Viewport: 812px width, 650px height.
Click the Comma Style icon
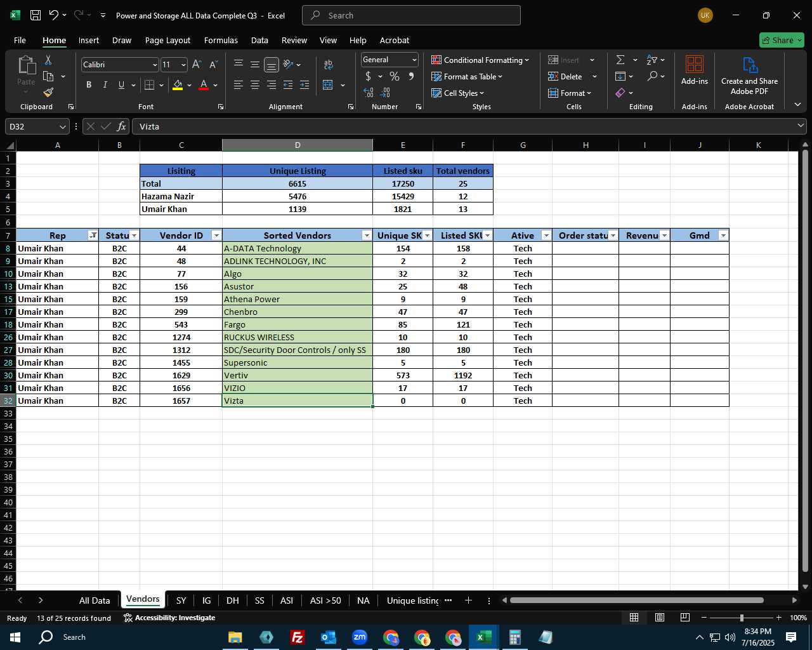411,76
